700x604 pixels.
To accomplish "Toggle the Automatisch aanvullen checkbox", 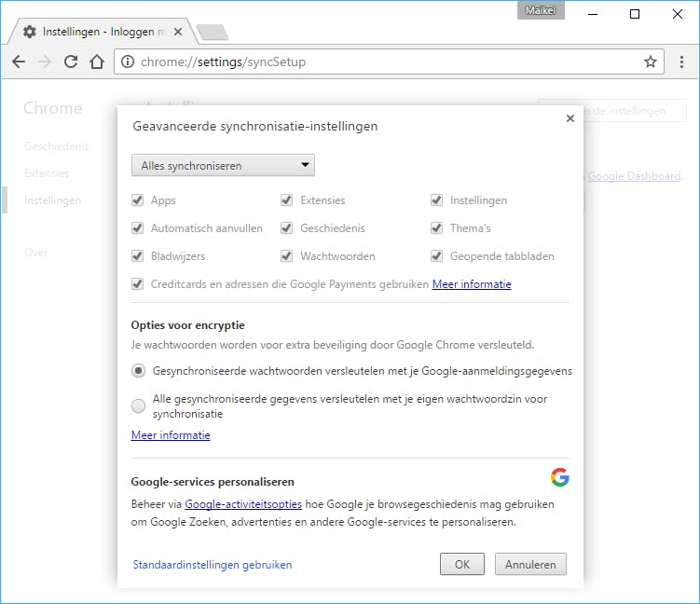I will (138, 228).
